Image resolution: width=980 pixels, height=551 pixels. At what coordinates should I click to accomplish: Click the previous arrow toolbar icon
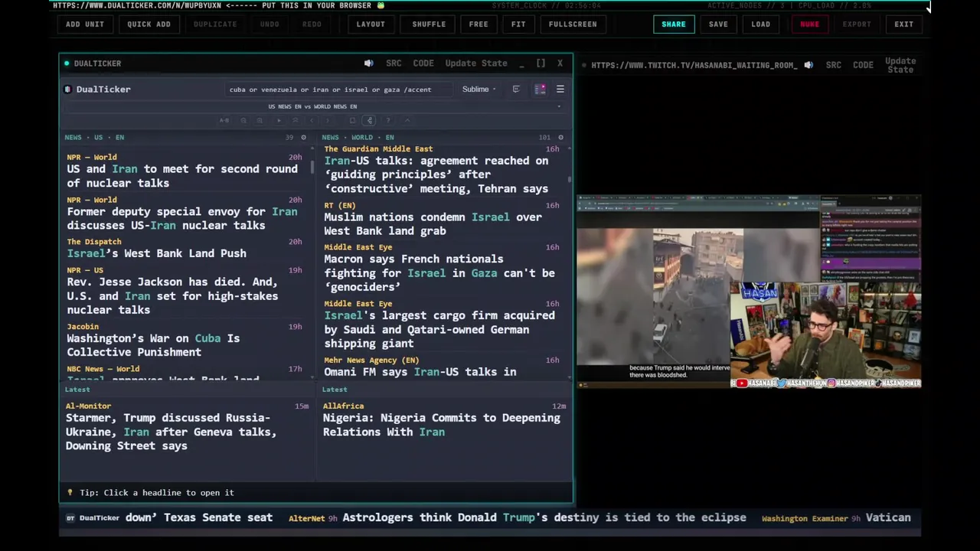(312, 120)
